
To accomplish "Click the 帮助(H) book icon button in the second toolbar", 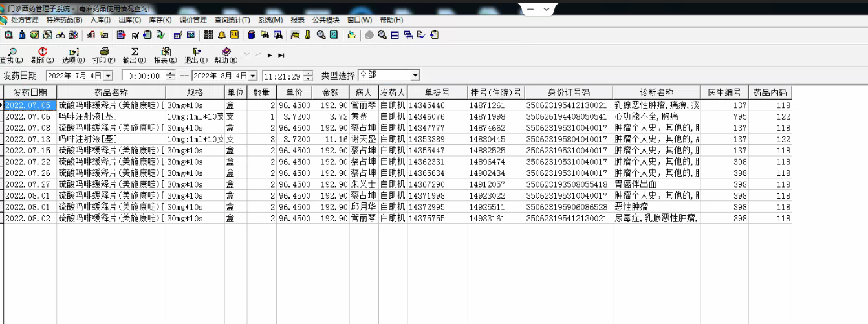I will (x=225, y=56).
